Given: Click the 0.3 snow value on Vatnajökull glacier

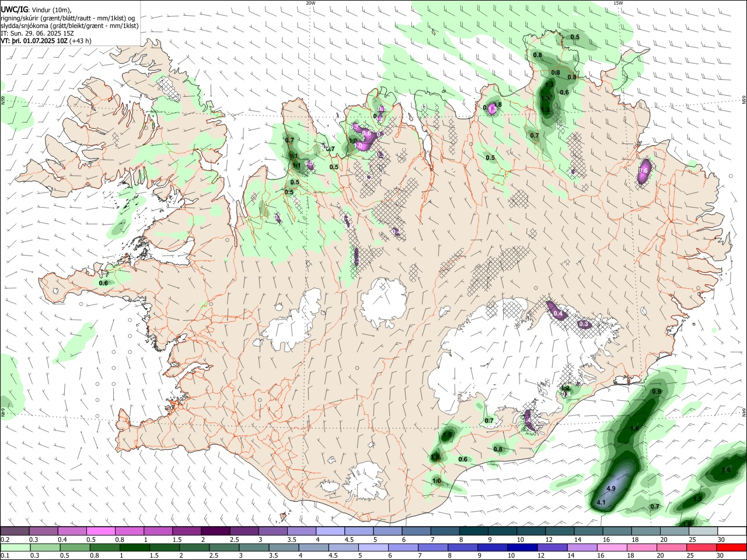Looking at the screenshot, I should [x=584, y=324].
